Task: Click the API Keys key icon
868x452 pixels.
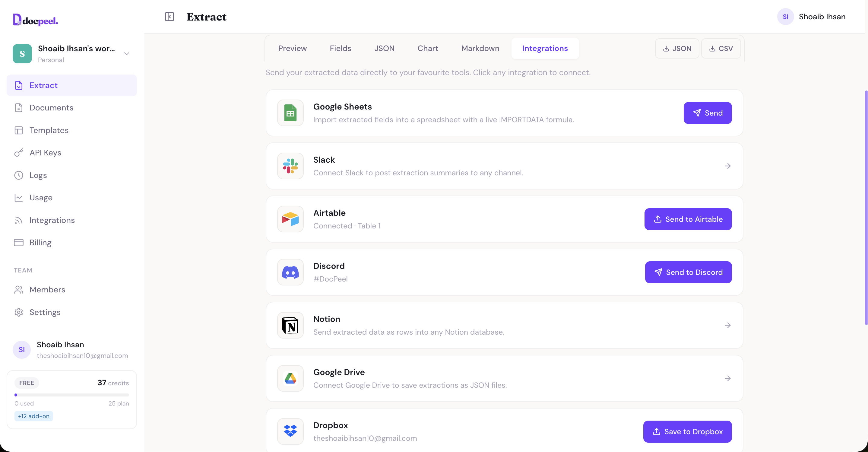Action: 19,153
